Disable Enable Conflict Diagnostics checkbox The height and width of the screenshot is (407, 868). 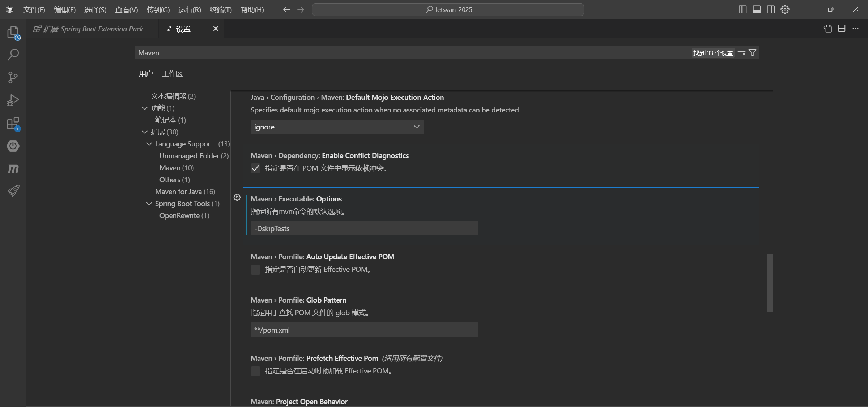pos(255,168)
